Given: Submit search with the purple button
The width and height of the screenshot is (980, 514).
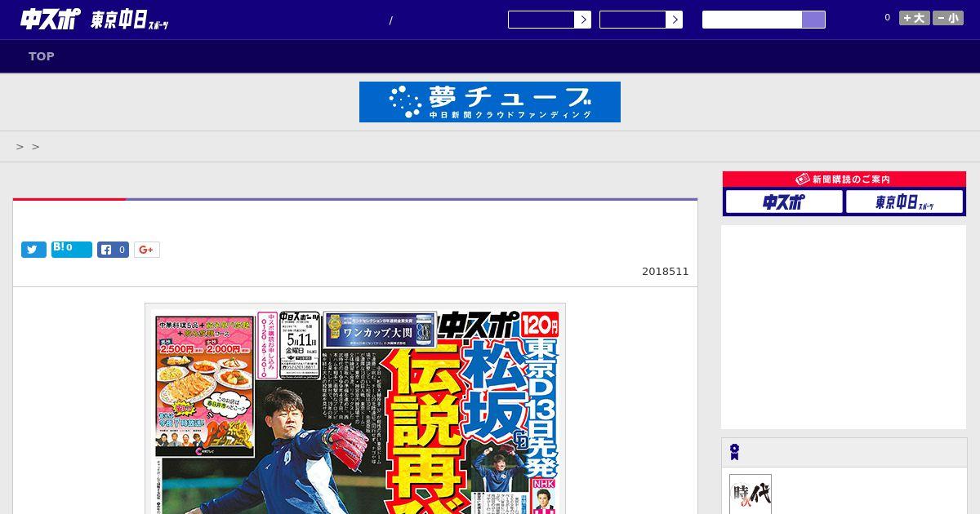Looking at the screenshot, I should pyautogui.click(x=813, y=20).
